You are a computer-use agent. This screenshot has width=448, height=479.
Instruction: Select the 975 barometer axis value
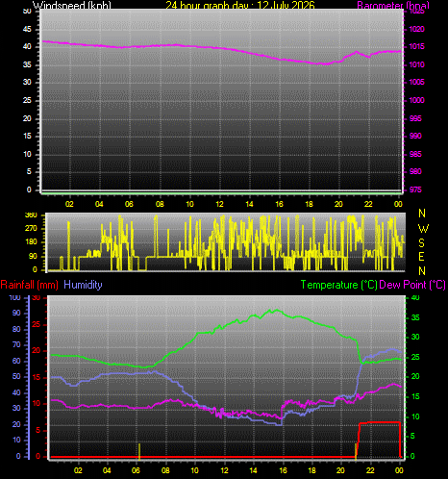click(415, 189)
